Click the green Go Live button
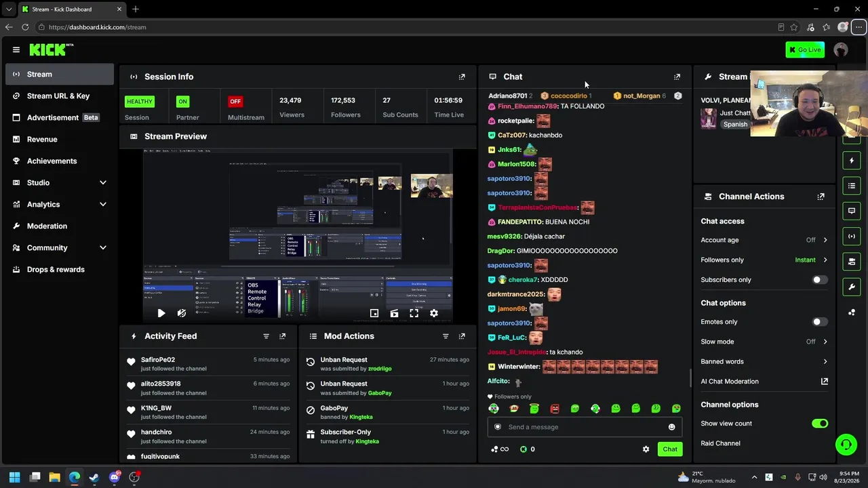The width and height of the screenshot is (868, 488). coord(805,49)
